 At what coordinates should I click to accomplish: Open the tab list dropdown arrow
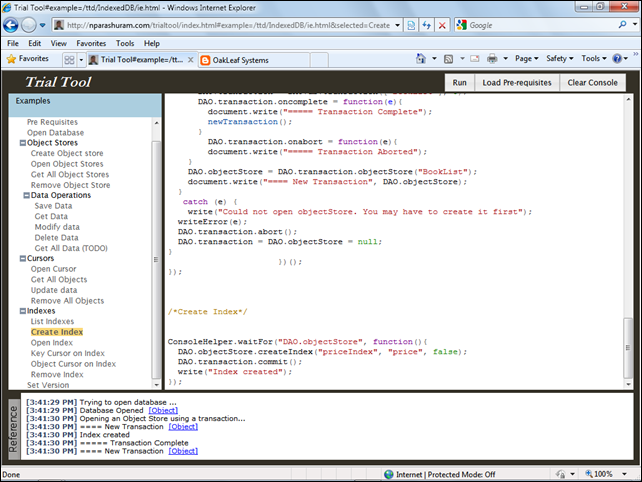pyautogui.click(x=81, y=60)
